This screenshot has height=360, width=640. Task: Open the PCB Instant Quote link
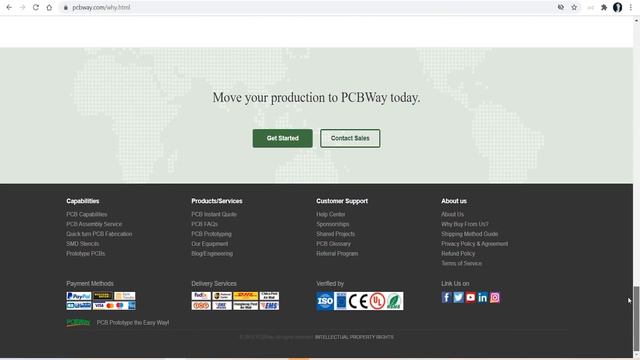[214, 214]
